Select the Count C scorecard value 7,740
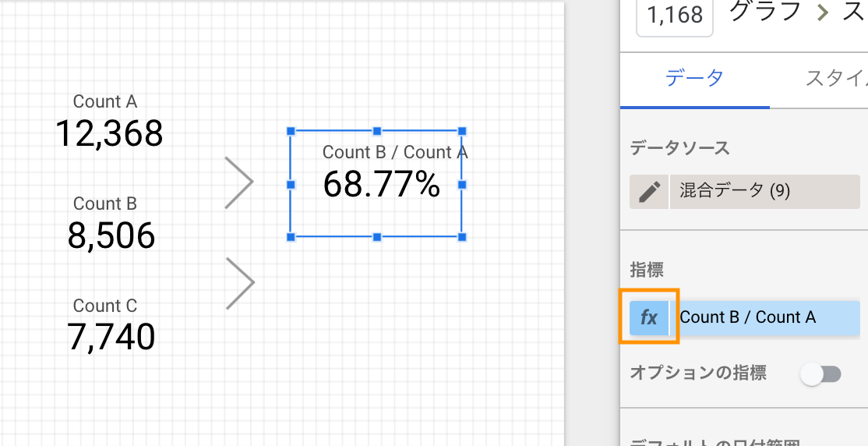The height and width of the screenshot is (446, 868). tap(111, 338)
